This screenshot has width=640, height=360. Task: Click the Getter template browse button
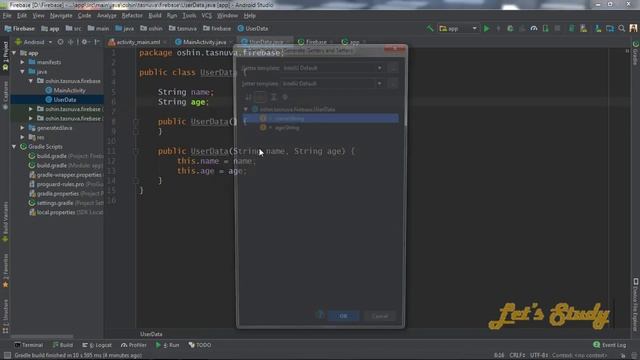tap(393, 68)
